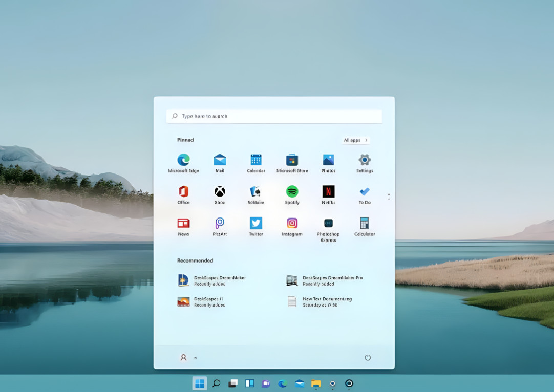Open Photoshop Express
The width and height of the screenshot is (554, 392).
coord(328,224)
